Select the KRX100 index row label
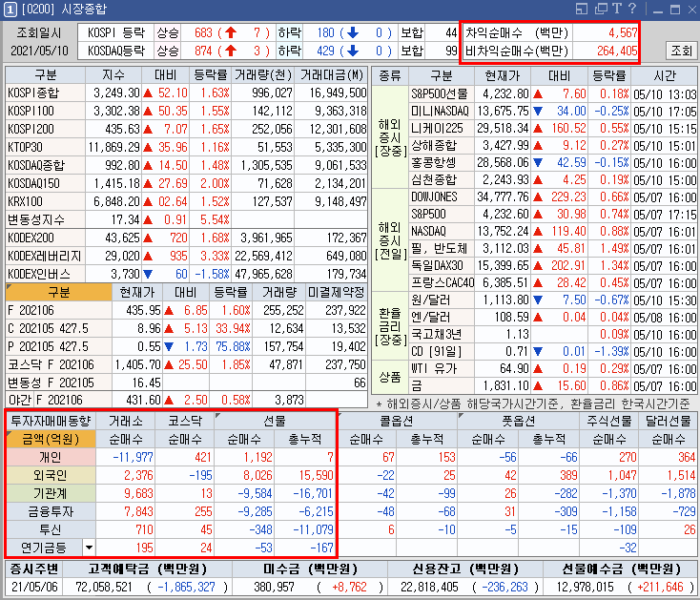Image resolution: width=700 pixels, height=600 pixels. pos(45,201)
